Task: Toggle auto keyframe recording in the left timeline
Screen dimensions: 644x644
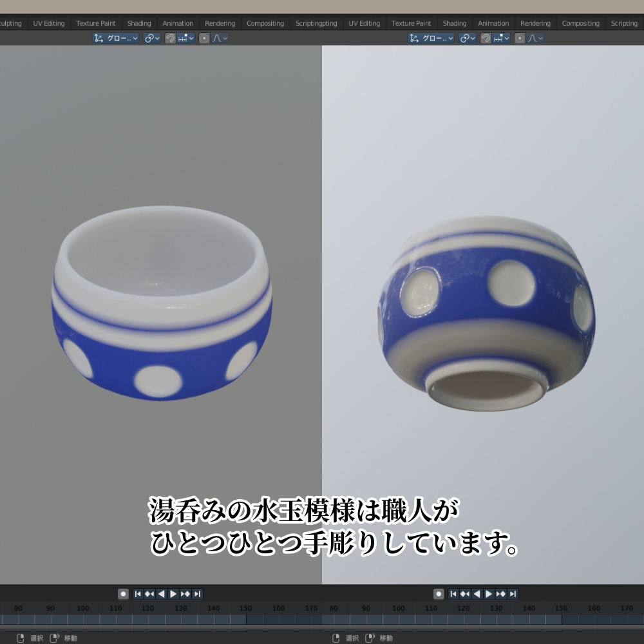Action: 122,594
